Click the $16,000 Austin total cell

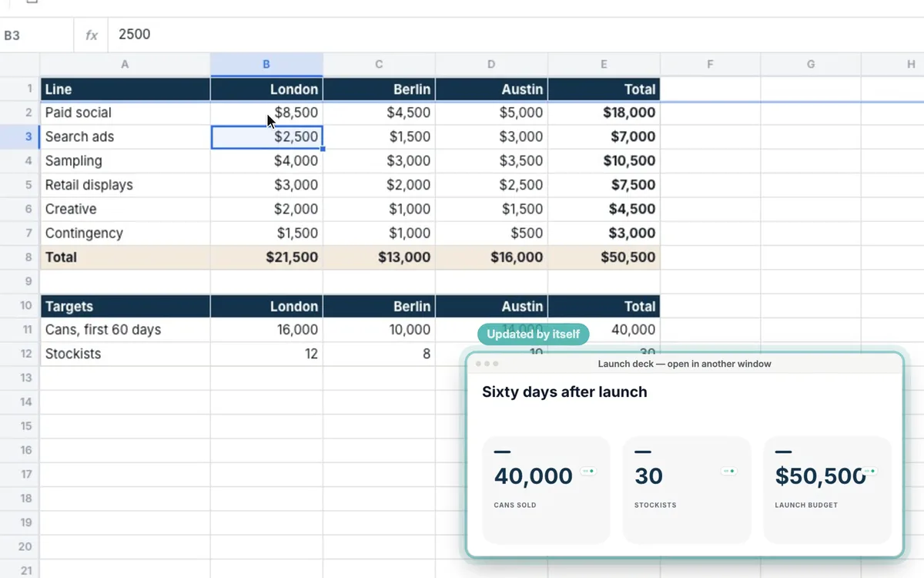click(491, 257)
